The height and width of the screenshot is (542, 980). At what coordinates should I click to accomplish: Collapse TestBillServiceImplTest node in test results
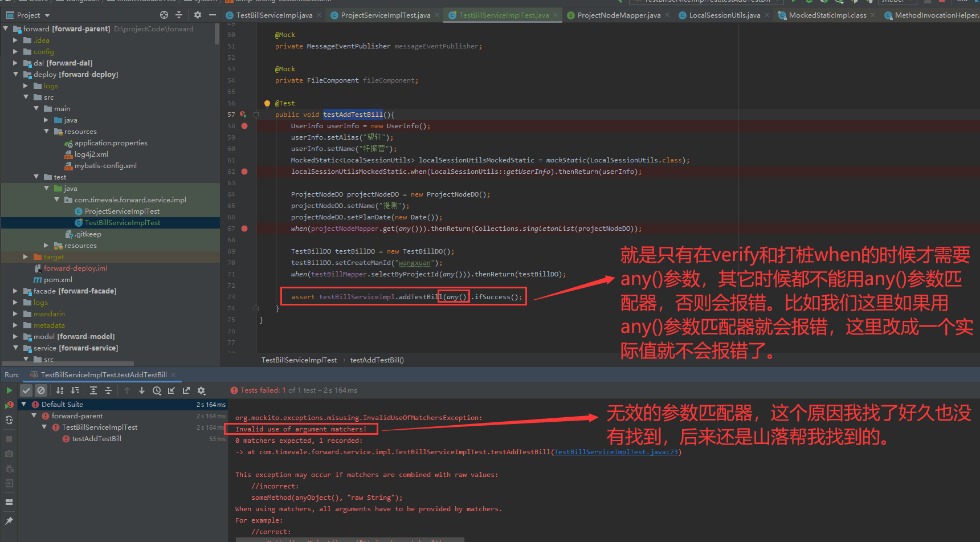[x=44, y=427]
